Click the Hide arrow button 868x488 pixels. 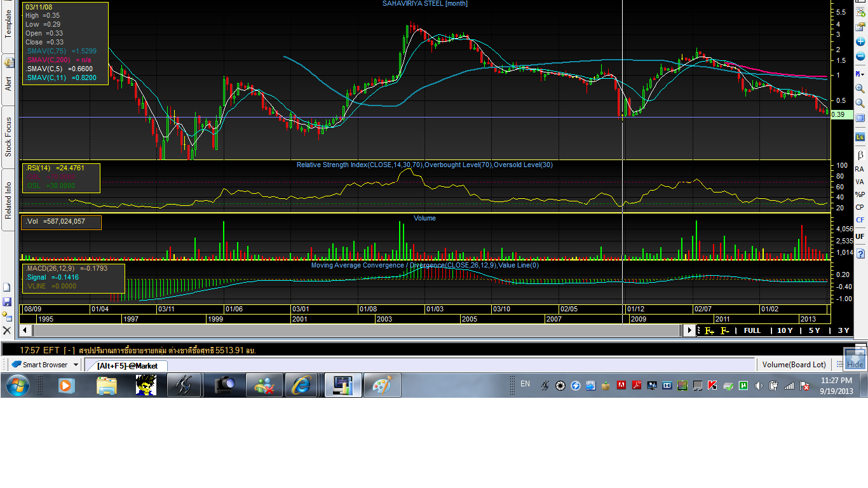coord(855,359)
